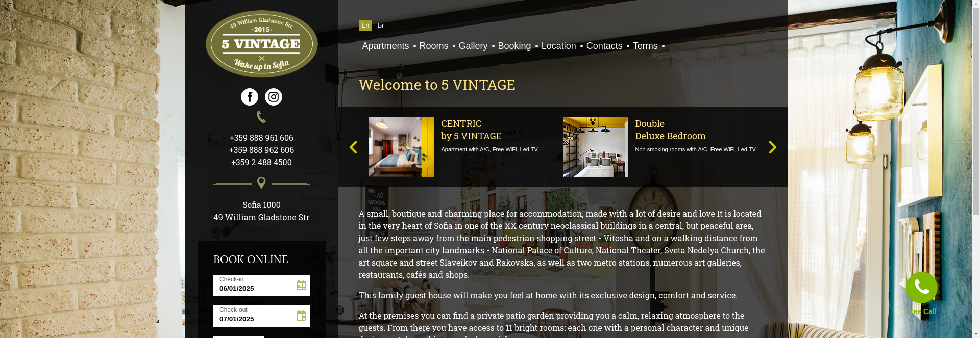Click the CENTRIC by 5 VINTAGE thumbnail
Image resolution: width=980 pixels, height=338 pixels.
pyautogui.click(x=401, y=147)
